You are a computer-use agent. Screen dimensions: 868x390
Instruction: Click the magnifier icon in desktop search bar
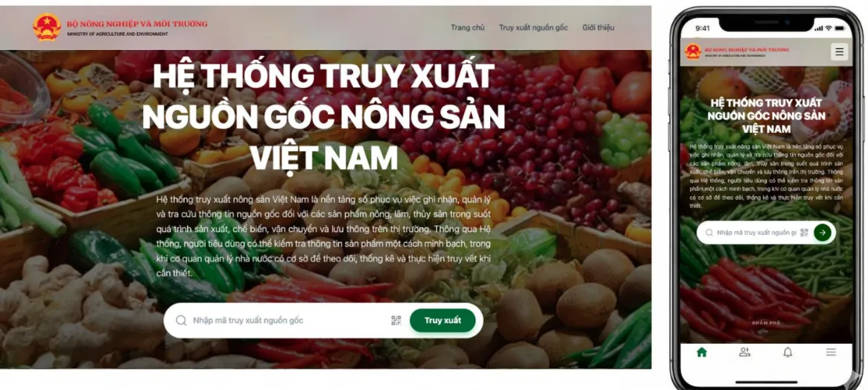point(181,321)
